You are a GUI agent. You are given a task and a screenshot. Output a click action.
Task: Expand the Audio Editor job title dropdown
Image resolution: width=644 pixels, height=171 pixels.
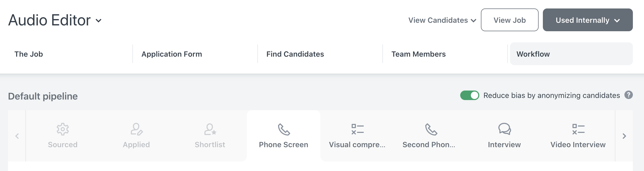[99, 21]
